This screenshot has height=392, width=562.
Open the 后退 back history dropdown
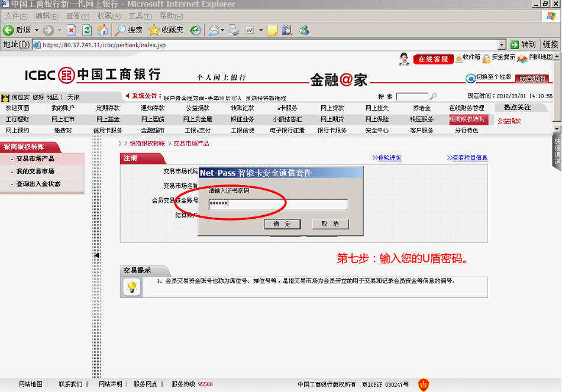coord(37,30)
